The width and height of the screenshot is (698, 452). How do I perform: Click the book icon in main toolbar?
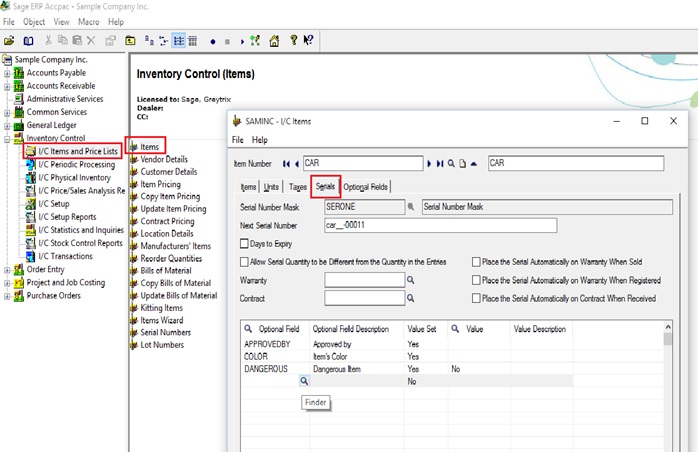coord(28,41)
